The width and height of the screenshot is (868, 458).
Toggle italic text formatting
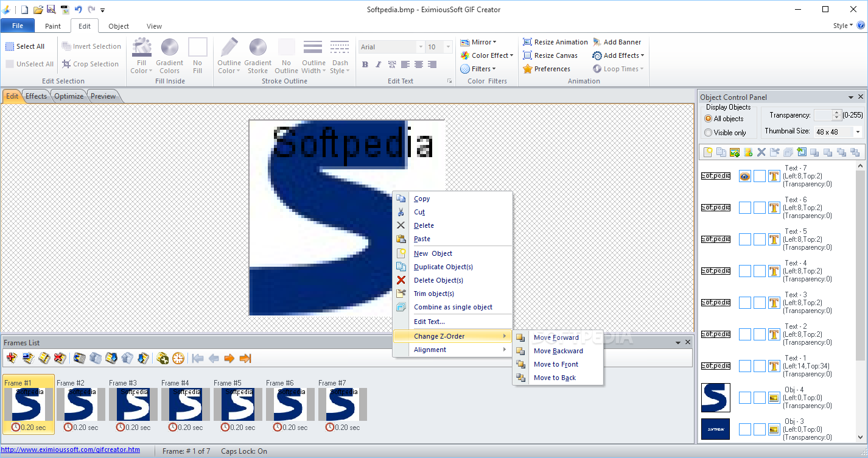(379, 65)
